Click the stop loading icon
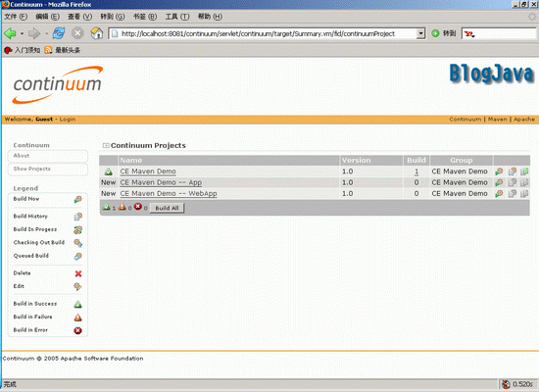This screenshot has height=392, width=539. tap(77, 33)
